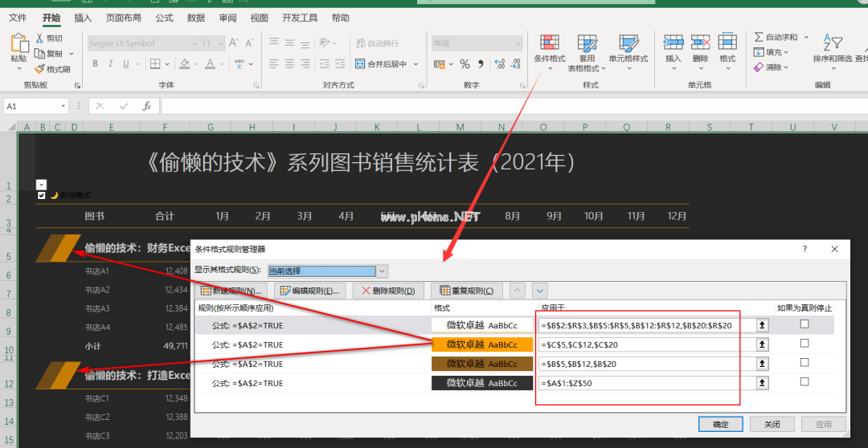868x448 pixels.
Task: Check Stop If True for =$A$1:$Z$50 rule
Action: point(805,381)
